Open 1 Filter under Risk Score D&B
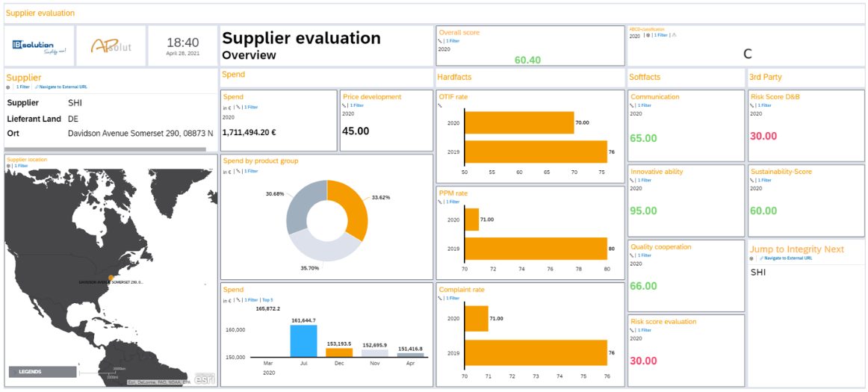 pos(763,105)
